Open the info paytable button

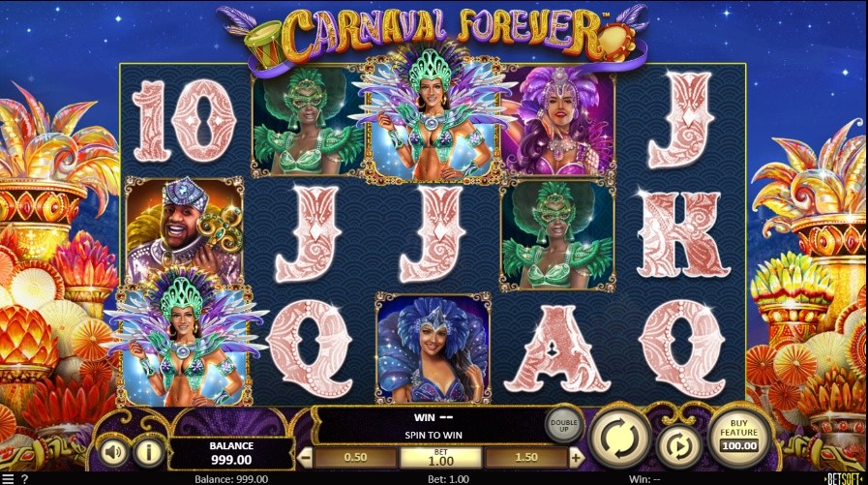[148, 452]
